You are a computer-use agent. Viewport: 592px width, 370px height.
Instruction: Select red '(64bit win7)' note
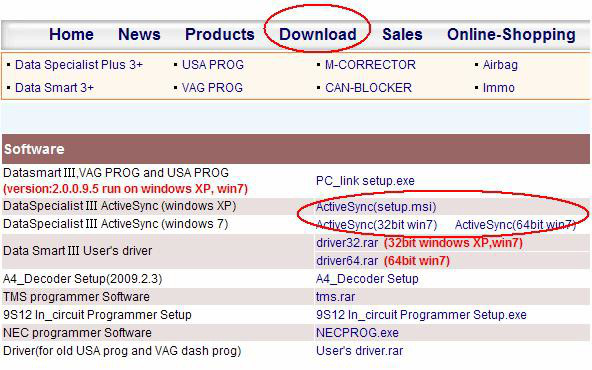417,261
